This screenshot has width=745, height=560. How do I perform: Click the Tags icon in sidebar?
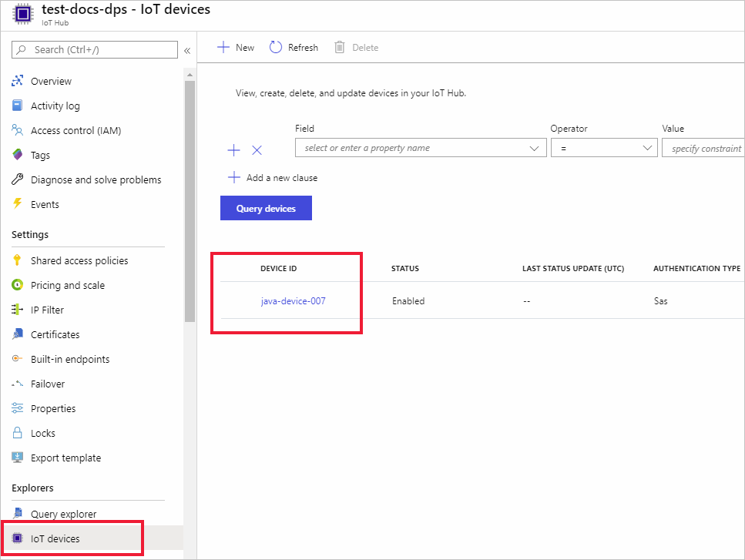point(18,155)
